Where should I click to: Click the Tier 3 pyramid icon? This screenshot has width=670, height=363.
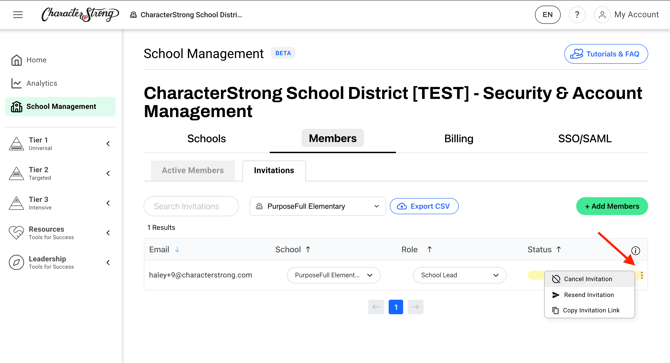(x=16, y=203)
